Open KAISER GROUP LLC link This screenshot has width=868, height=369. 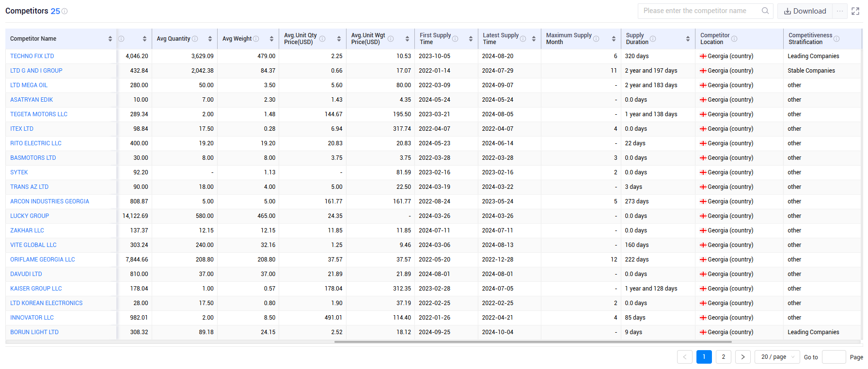click(36, 289)
